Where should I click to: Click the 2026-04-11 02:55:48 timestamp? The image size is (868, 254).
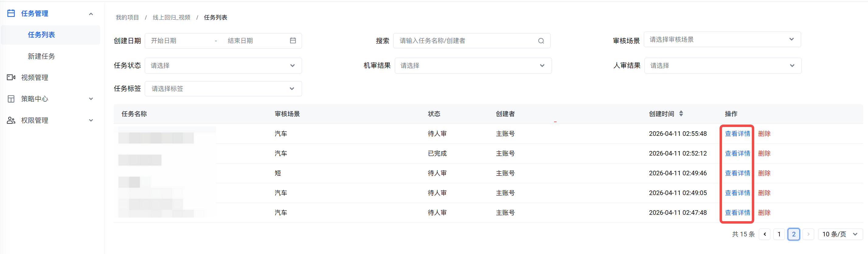click(678, 134)
